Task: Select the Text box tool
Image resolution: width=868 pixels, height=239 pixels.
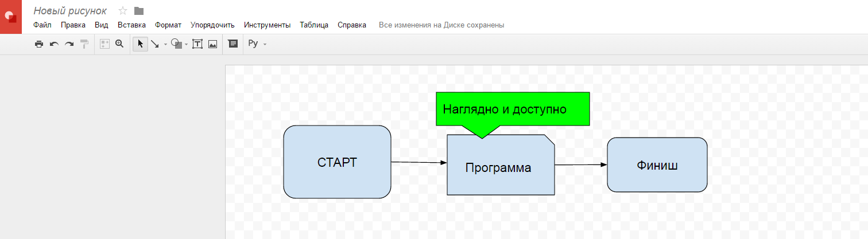Action: [197, 44]
